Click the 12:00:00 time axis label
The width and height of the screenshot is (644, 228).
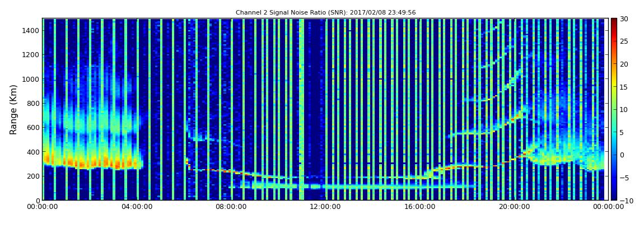[325, 207]
